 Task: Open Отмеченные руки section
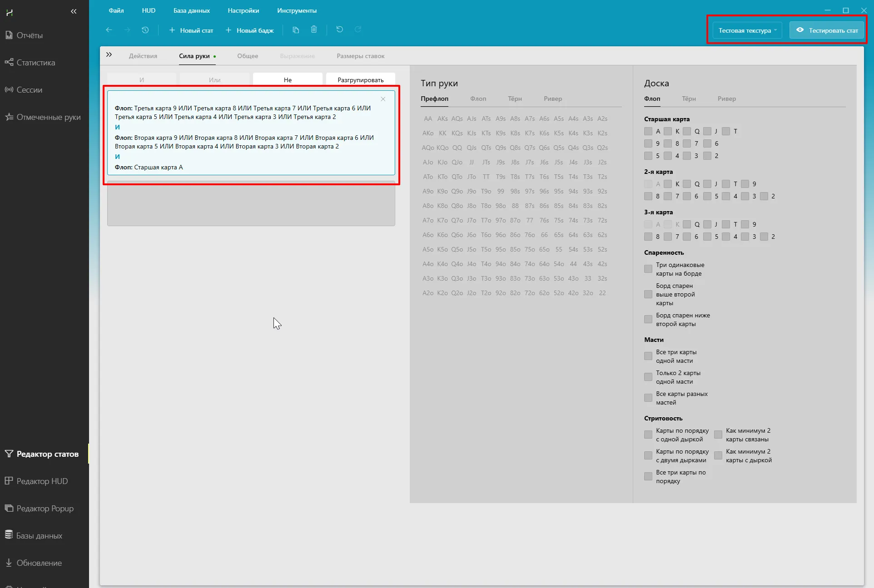[48, 117]
